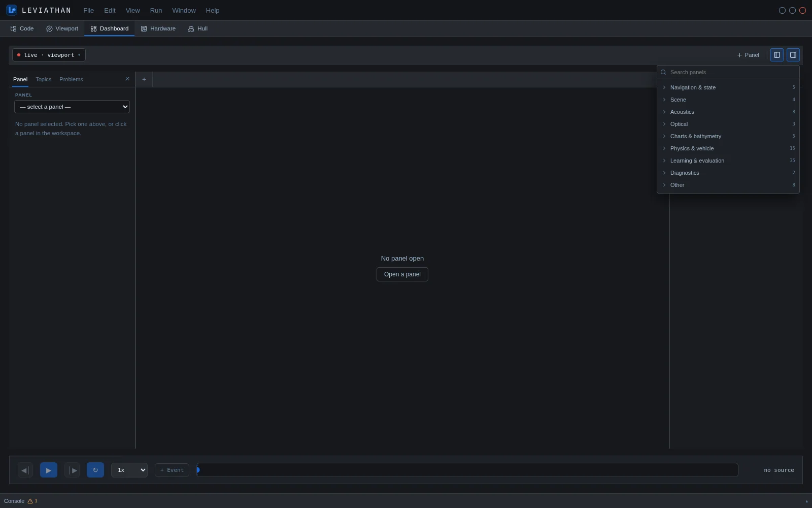Expand the console with the bottom-right arrow
This screenshot has width=812, height=508.
pyautogui.click(x=806, y=501)
